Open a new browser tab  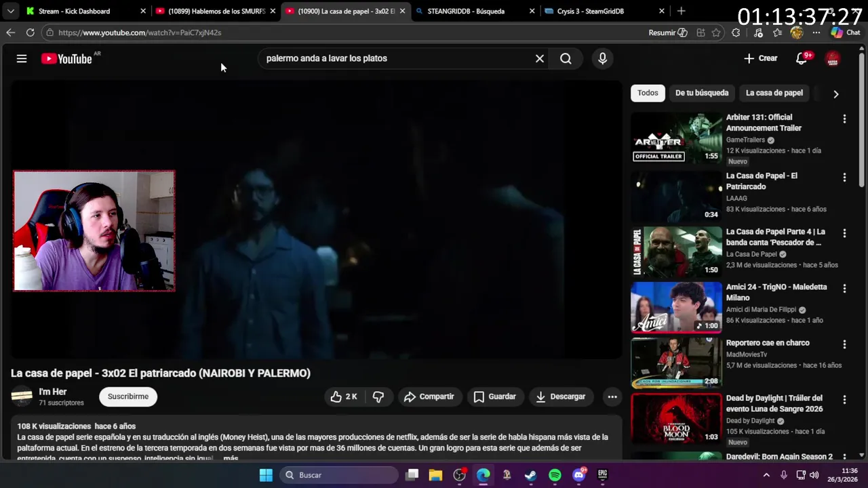tap(681, 11)
